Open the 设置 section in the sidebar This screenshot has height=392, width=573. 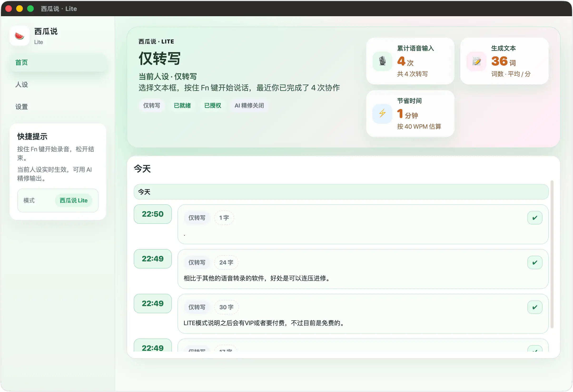point(21,107)
